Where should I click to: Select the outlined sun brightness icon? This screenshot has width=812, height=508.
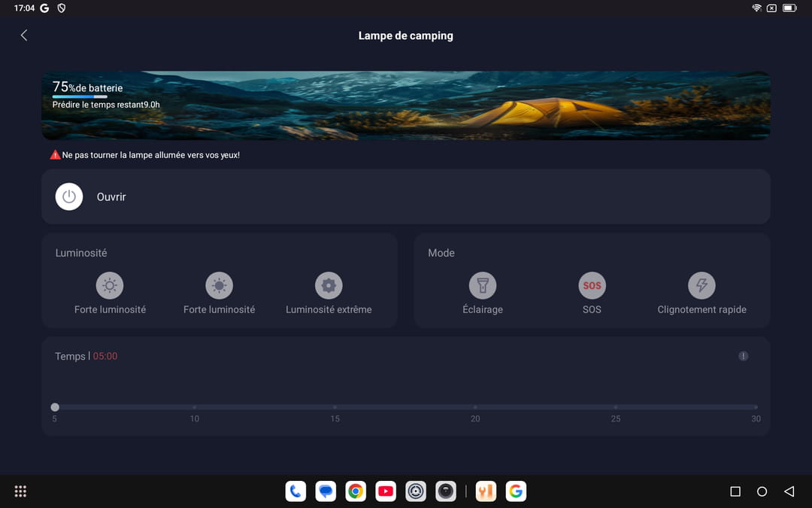tap(110, 286)
